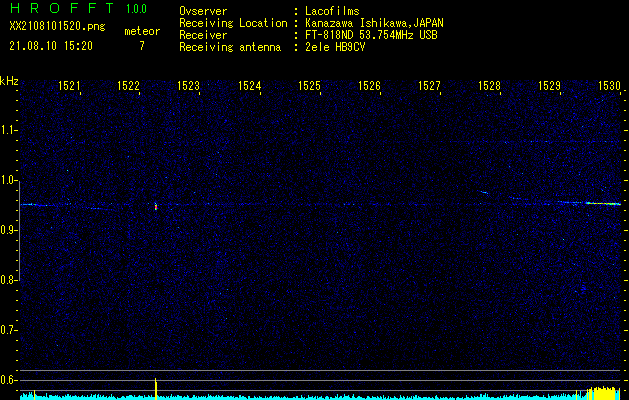This screenshot has height=400, width=629.
Task: Click the 1.0 kHz frequency label
Action: (8, 180)
